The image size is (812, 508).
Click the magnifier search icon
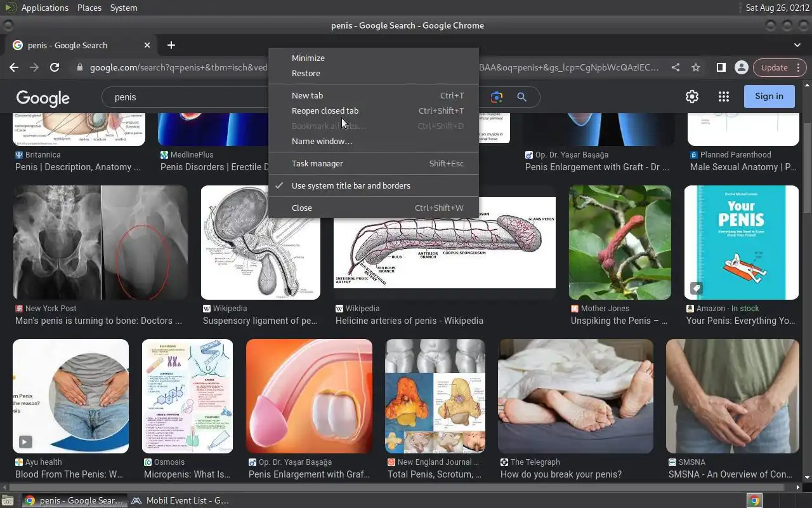[521, 97]
